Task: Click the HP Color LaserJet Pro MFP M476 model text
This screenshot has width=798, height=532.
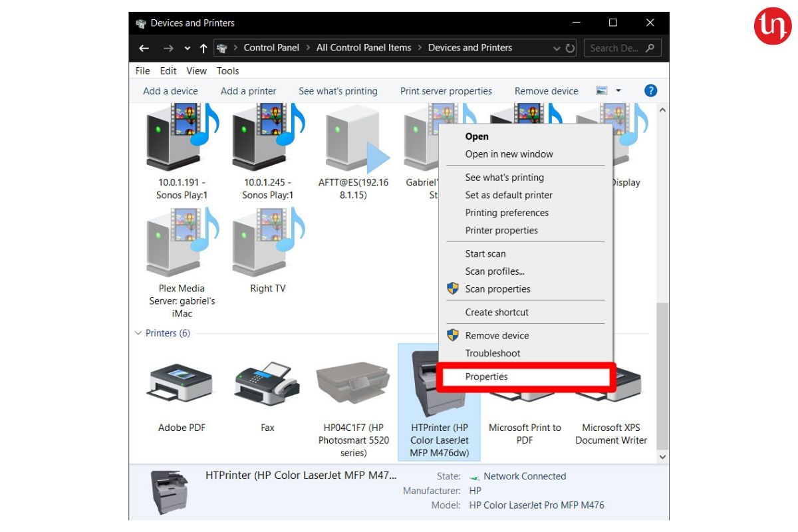Action: [x=537, y=505]
